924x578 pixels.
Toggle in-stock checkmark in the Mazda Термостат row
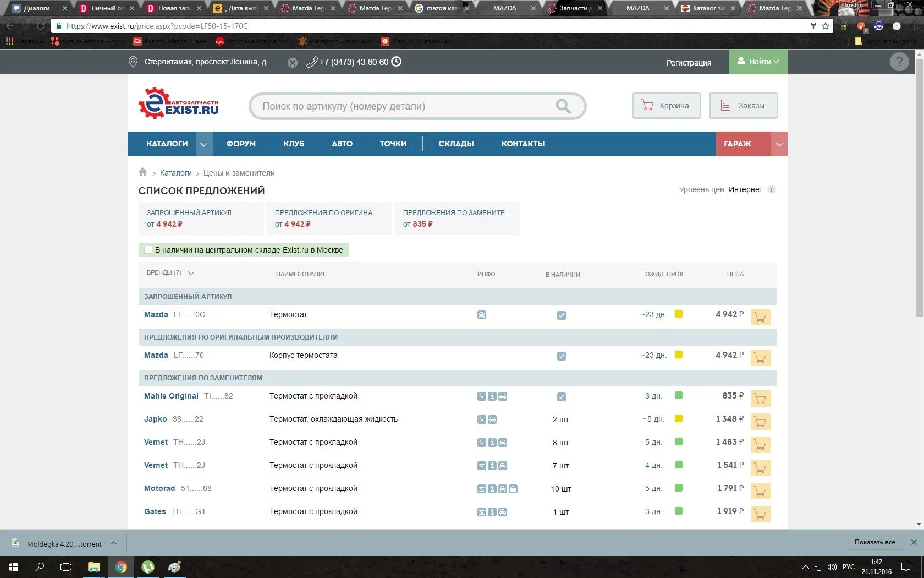(x=562, y=315)
